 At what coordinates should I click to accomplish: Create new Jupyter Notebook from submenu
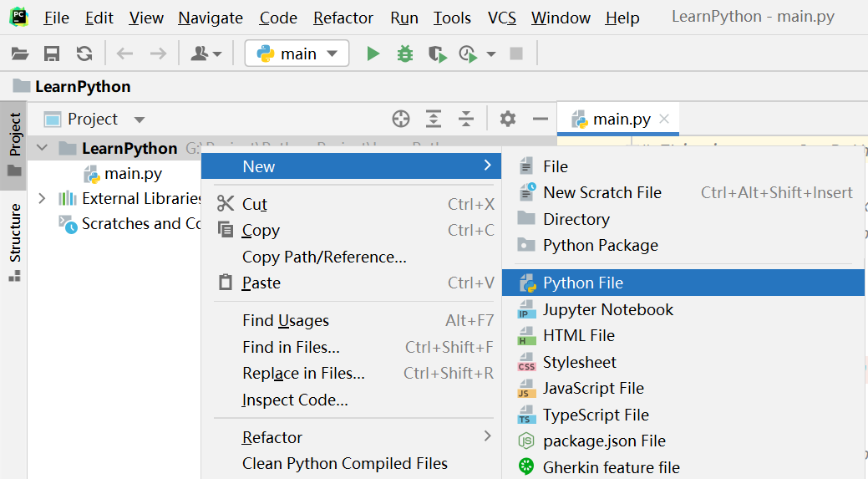(683, 309)
